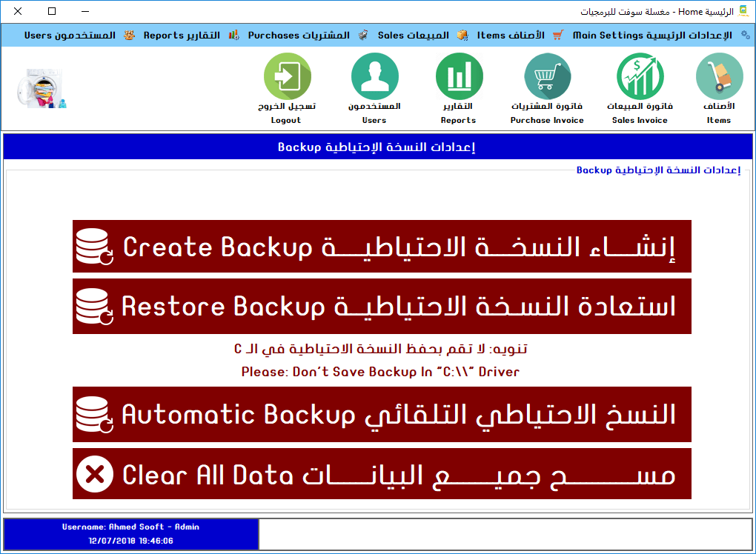Open the Sales Invoice dollar-chart icon
This screenshot has width=756, height=554.
(639, 76)
